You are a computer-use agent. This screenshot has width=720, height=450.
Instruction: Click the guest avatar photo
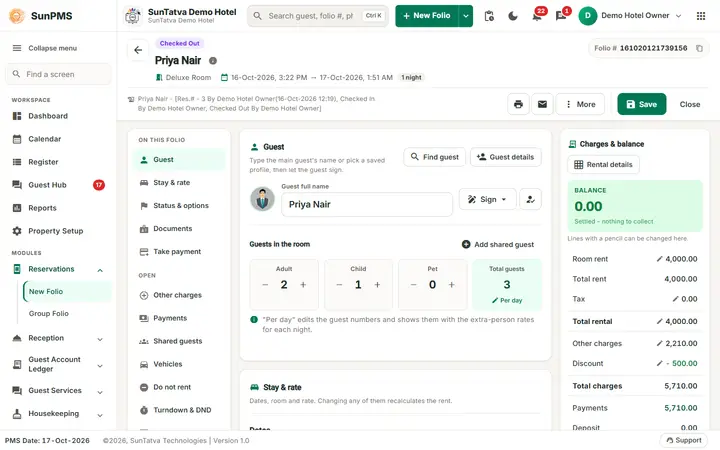[x=262, y=199]
